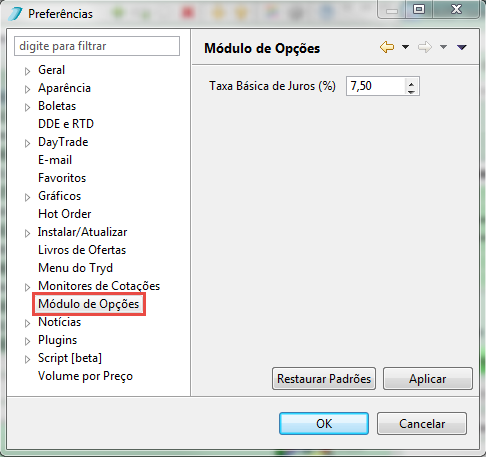Click the filter text box
The height and width of the screenshot is (457, 486).
[x=97, y=46]
